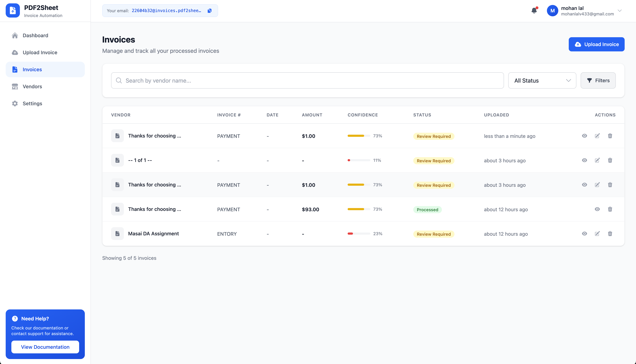Click the PDF2Sheet logo icon
This screenshot has width=636, height=364.
click(x=13, y=10)
